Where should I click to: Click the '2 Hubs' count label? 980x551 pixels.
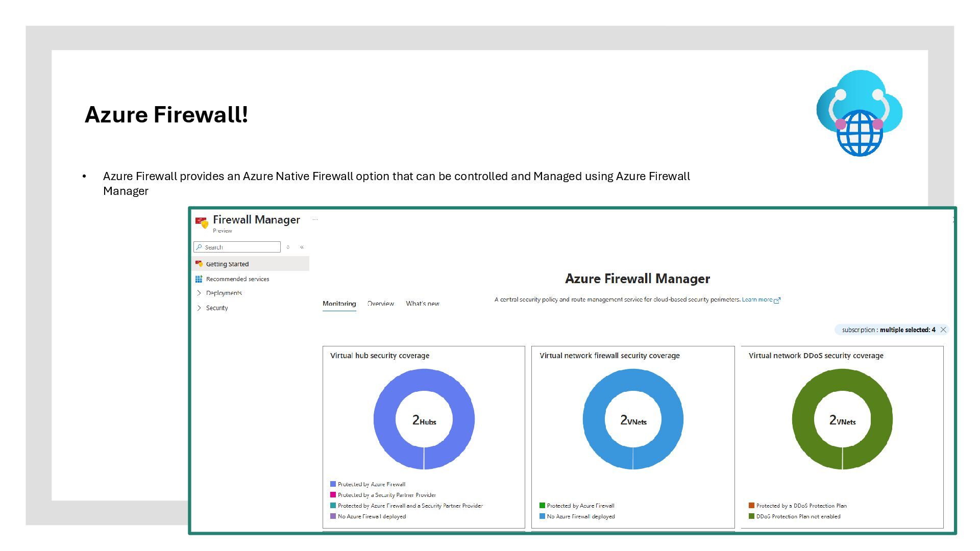click(x=424, y=420)
